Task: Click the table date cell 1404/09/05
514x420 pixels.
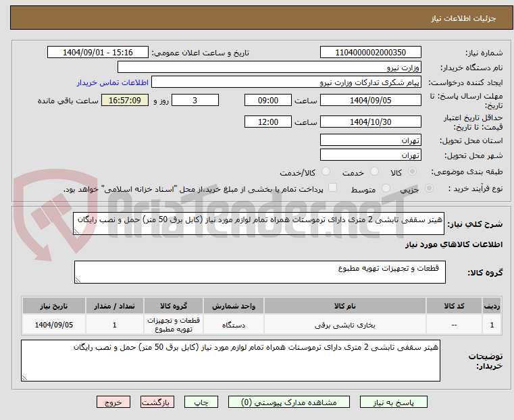Action: (x=54, y=325)
